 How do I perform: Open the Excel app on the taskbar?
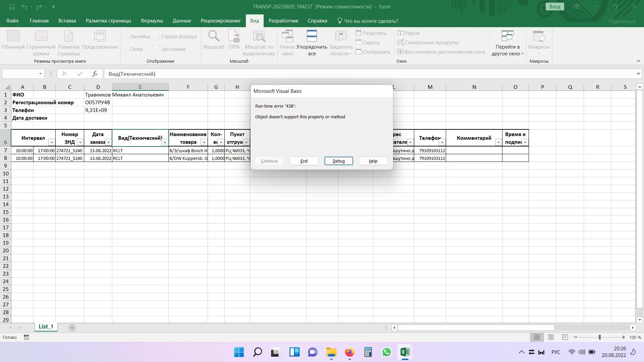(405, 352)
